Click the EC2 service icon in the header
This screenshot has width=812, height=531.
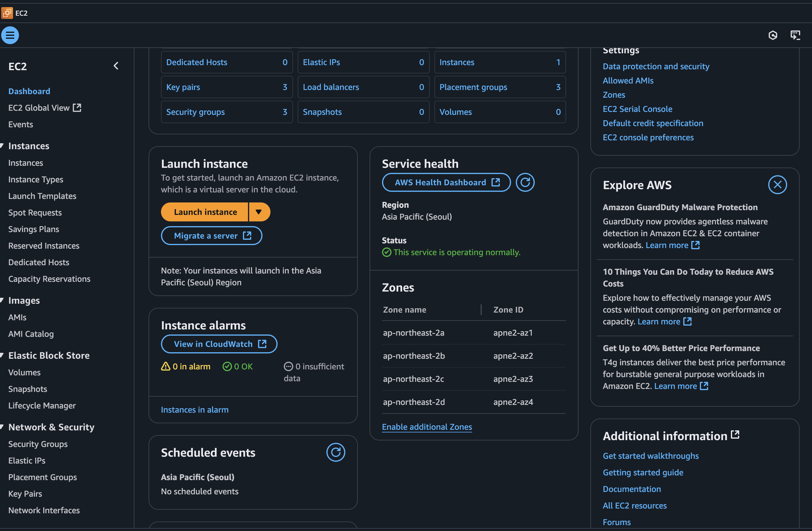tap(7, 13)
